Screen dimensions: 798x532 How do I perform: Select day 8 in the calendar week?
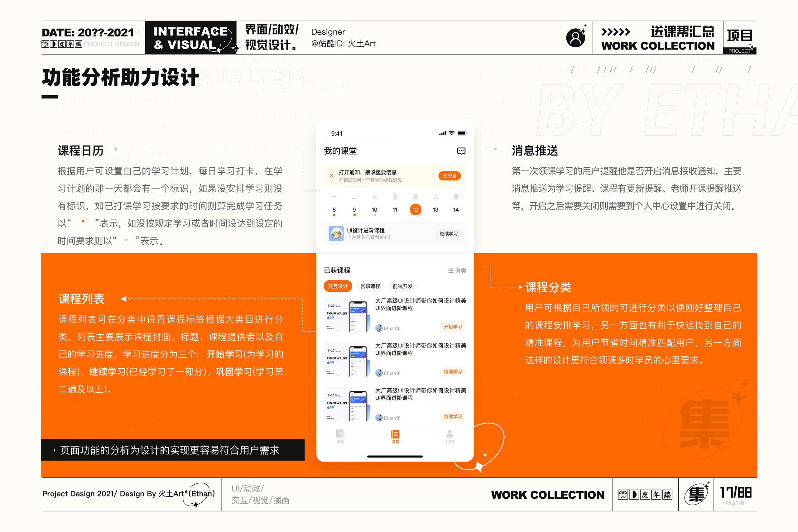tap(334, 210)
